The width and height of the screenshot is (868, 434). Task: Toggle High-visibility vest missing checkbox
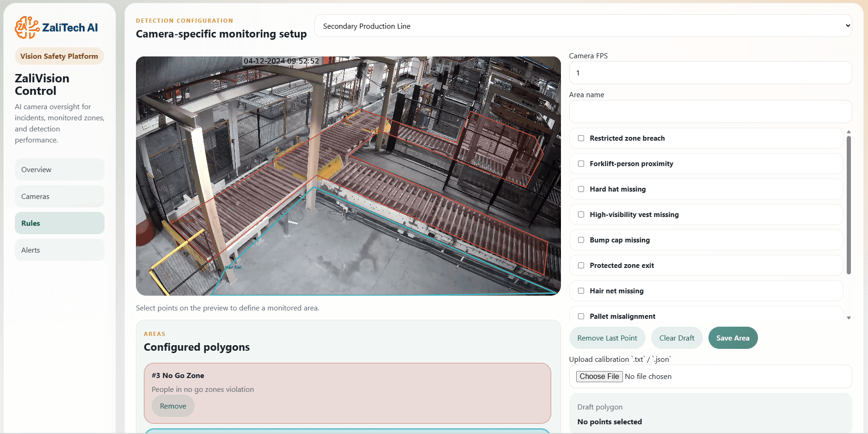[x=581, y=215]
